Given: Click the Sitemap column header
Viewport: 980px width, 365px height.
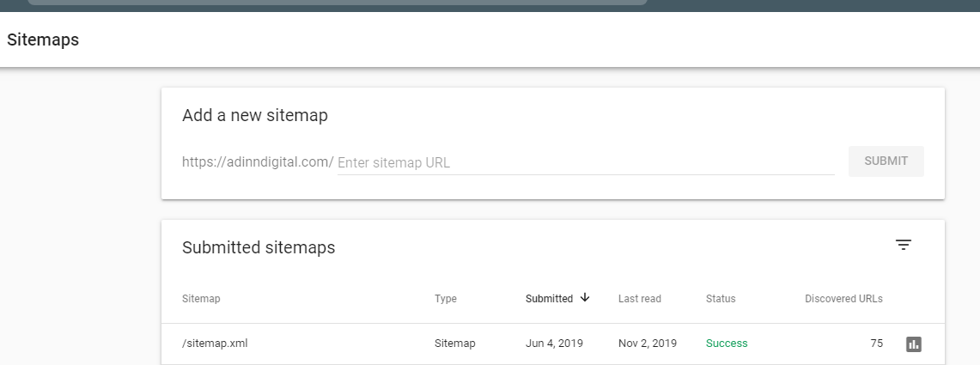Looking at the screenshot, I should [201, 299].
